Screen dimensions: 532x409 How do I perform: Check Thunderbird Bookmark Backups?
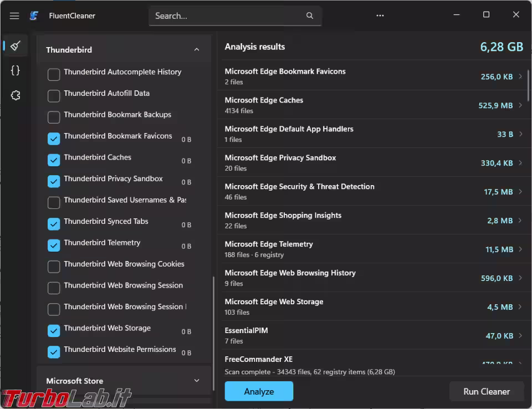[54, 117]
